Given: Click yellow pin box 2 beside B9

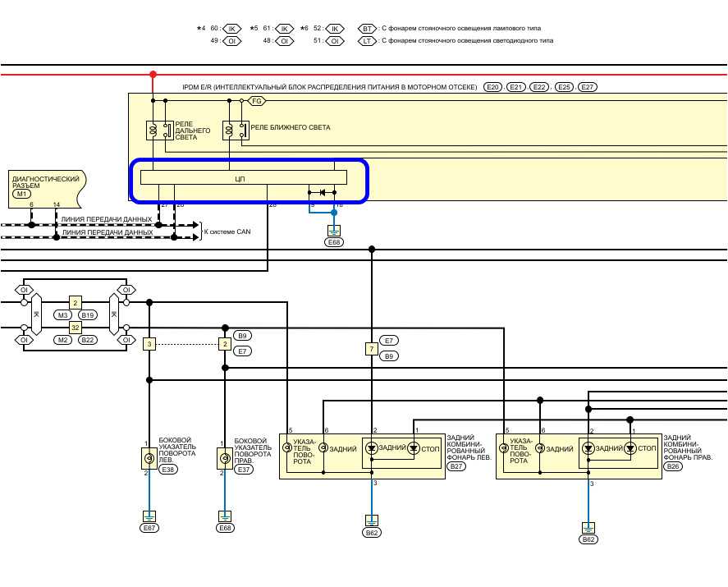Looking at the screenshot, I should [225, 344].
